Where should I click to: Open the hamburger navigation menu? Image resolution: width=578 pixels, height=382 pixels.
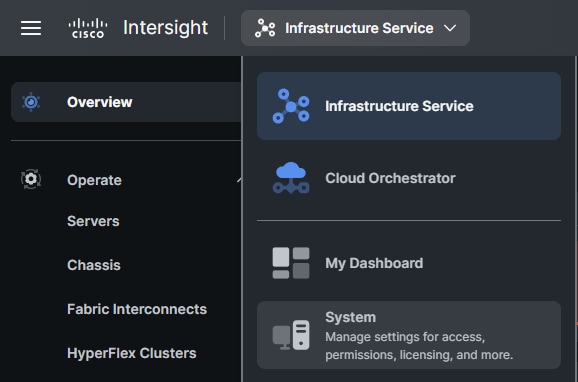click(x=31, y=28)
